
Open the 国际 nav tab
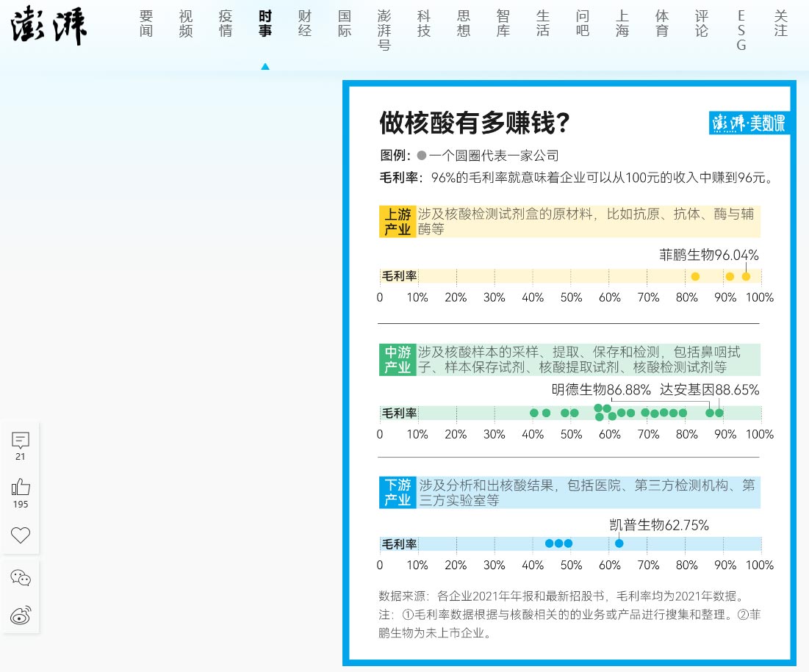coord(345,24)
